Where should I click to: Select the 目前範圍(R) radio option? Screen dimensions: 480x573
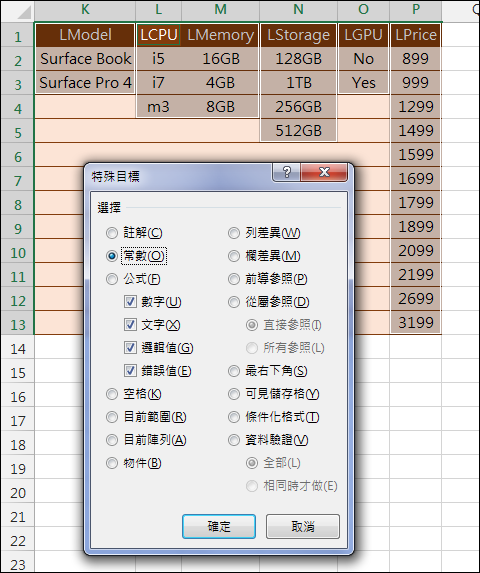(146, 417)
